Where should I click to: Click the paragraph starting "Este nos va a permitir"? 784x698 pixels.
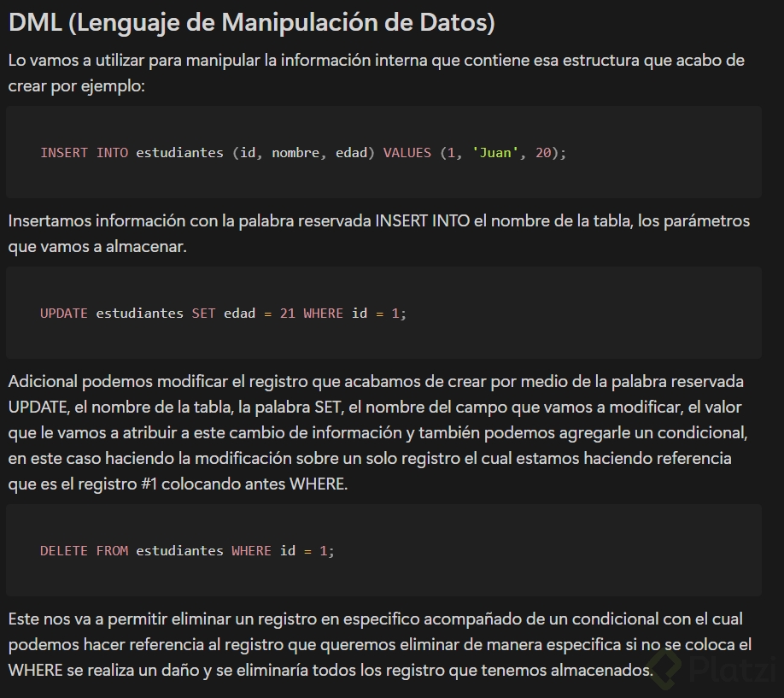point(380,644)
